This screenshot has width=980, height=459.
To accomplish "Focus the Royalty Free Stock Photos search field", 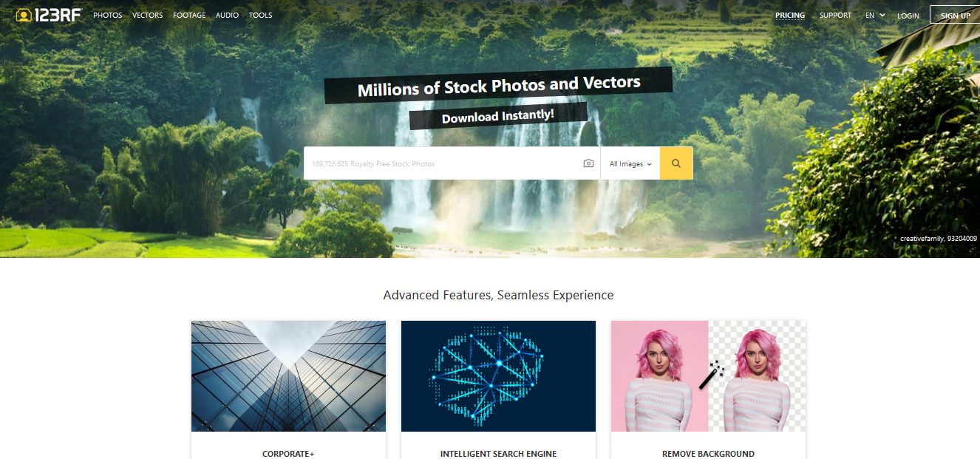I will coord(442,163).
